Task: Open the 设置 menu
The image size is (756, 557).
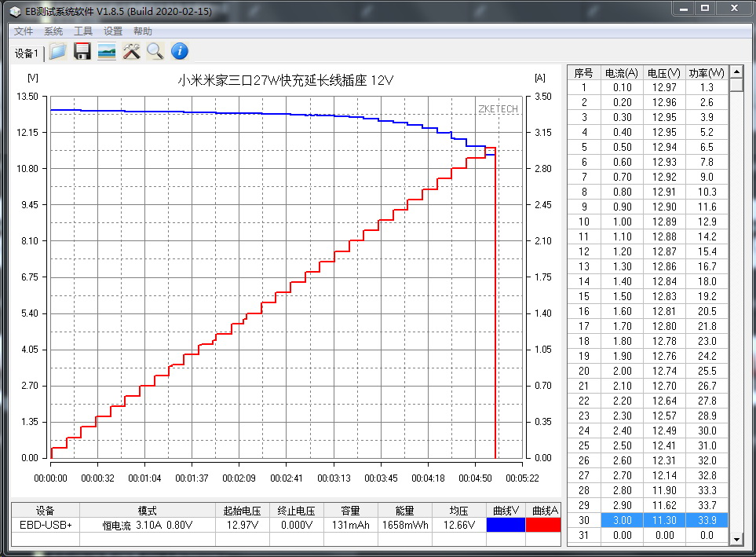Action: click(x=113, y=31)
